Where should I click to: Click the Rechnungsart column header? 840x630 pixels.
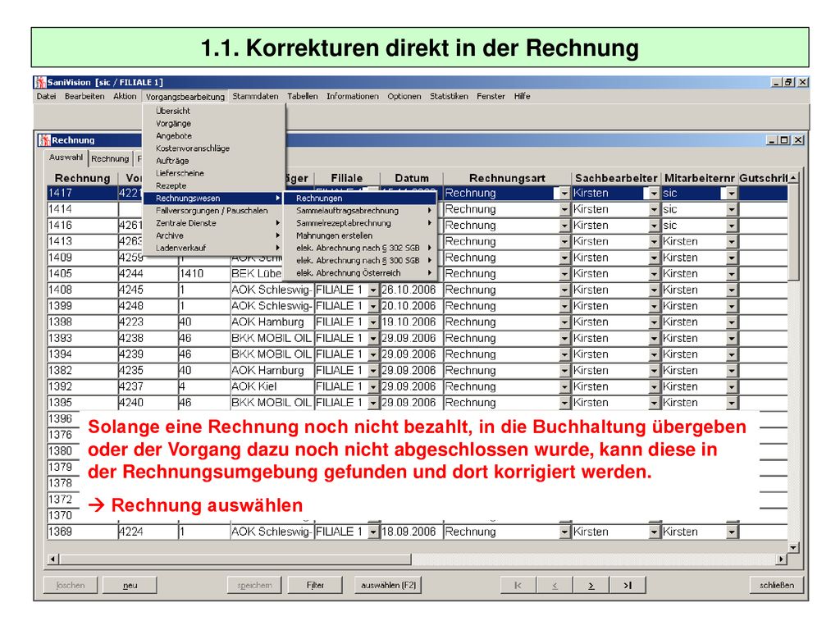tap(507, 178)
